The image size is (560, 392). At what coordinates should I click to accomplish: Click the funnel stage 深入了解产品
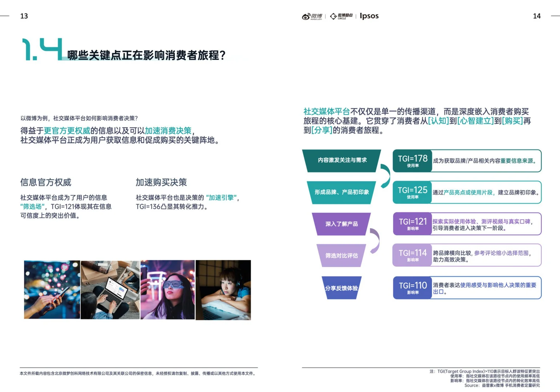coord(342,224)
